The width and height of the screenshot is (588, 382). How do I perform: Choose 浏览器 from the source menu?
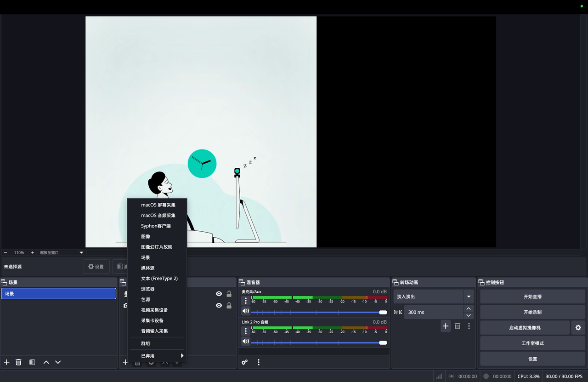pos(147,289)
